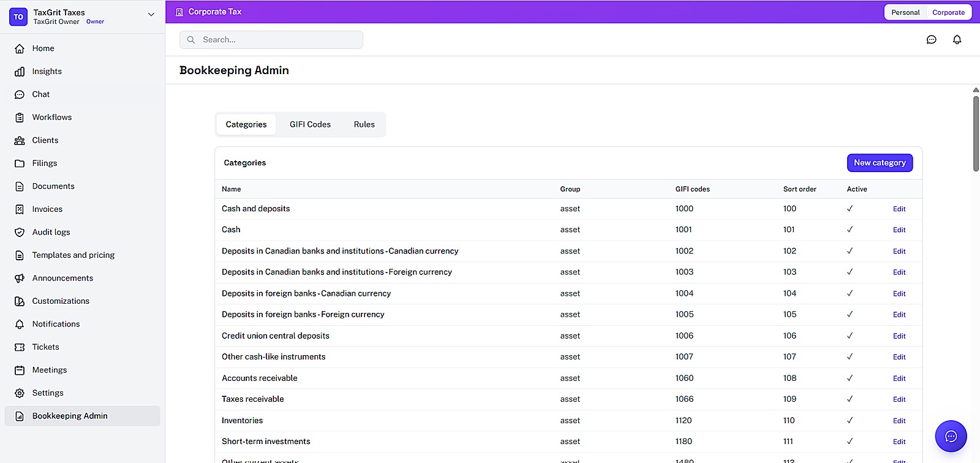
Task: Click active checkmark for Cash row
Action: tap(850, 230)
